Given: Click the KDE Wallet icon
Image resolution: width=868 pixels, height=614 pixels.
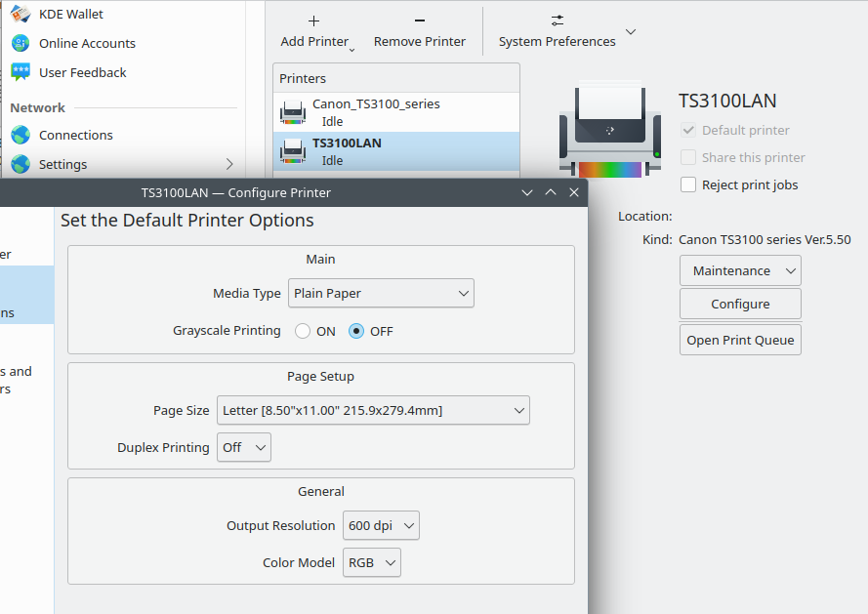Looking at the screenshot, I should click(21, 14).
